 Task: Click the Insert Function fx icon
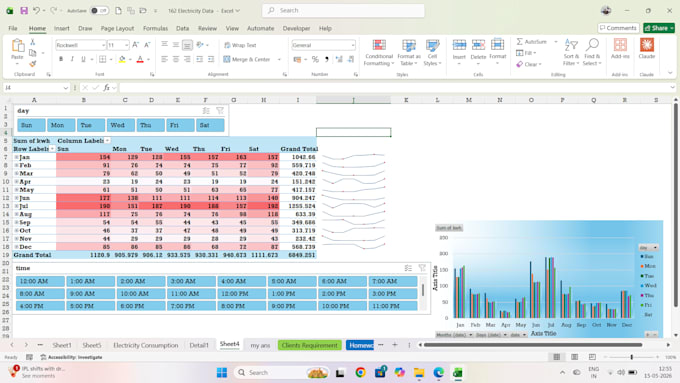[x=107, y=88]
